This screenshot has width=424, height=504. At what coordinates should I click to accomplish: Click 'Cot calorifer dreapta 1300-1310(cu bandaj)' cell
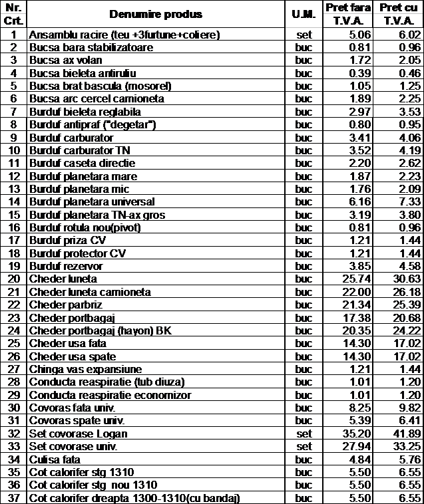point(156,498)
